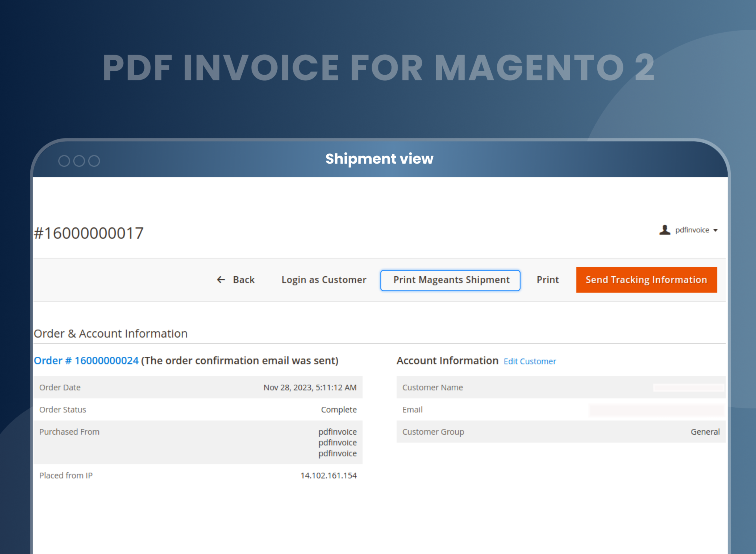
Task: Open Order # 16000000024 details
Action: click(86, 360)
